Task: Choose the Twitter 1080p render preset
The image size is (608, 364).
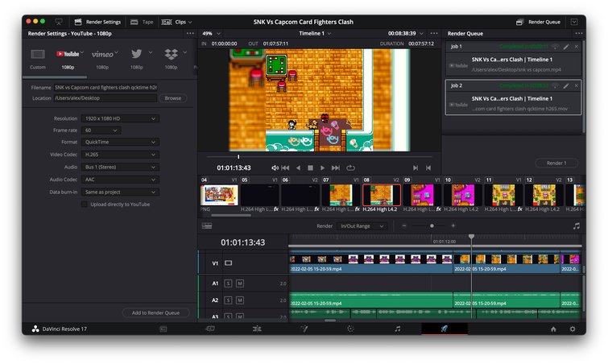Action: click(137, 59)
